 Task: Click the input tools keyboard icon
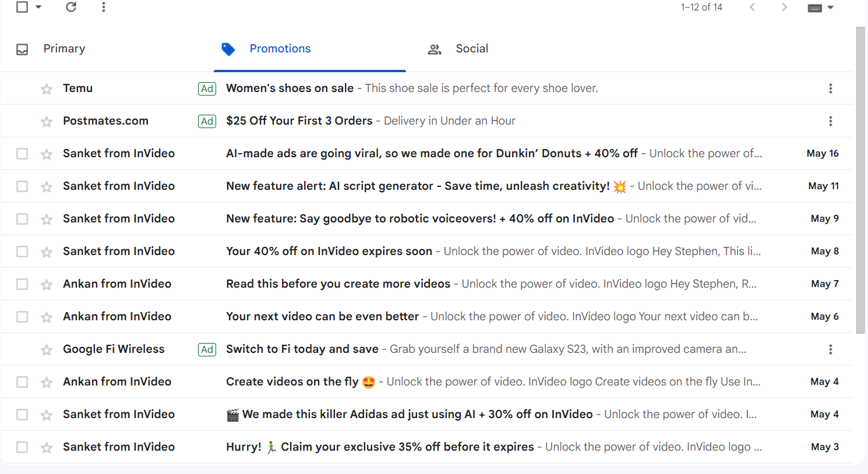[815, 8]
